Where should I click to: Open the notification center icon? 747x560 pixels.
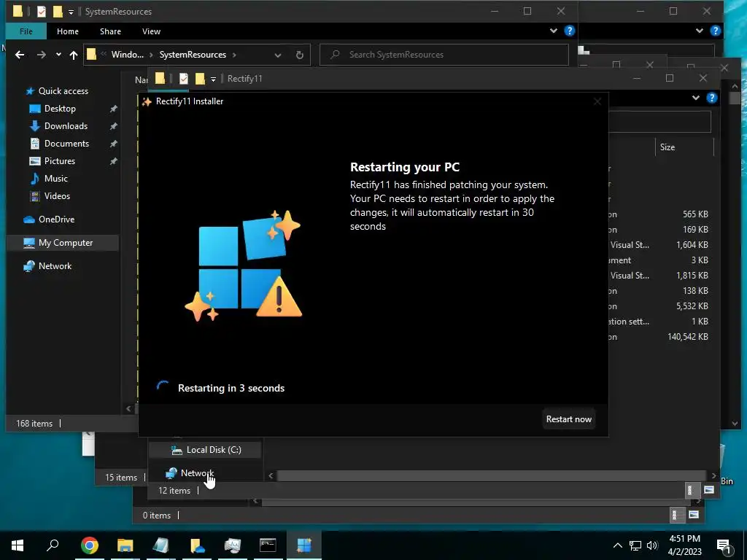pyautogui.click(x=724, y=546)
